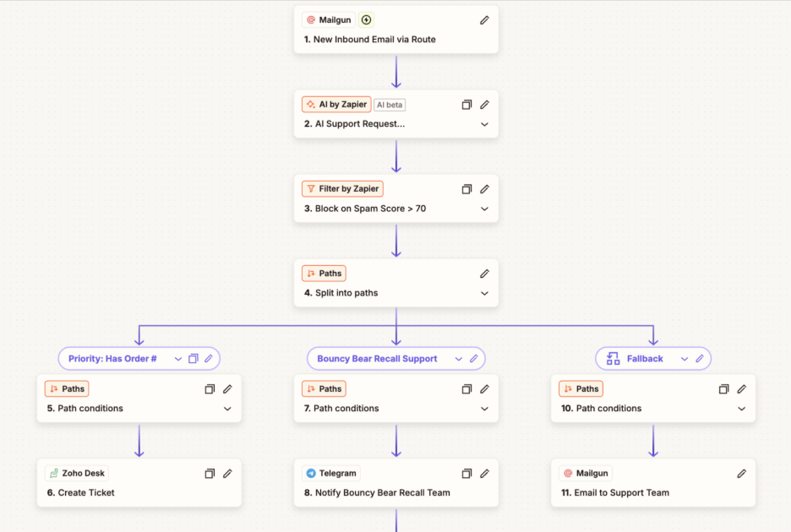
Task: Select the Bouncy Bear Recall Support path label
Action: point(377,359)
